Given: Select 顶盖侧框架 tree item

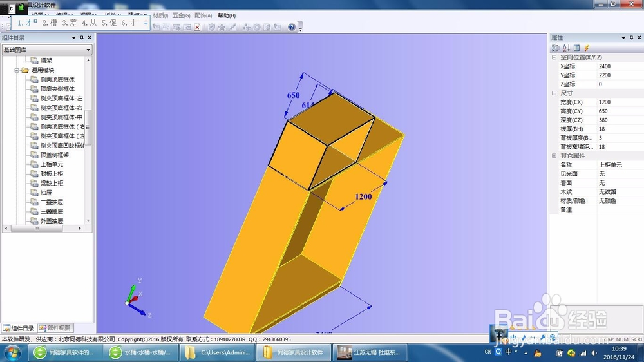Looking at the screenshot, I should 55,155.
